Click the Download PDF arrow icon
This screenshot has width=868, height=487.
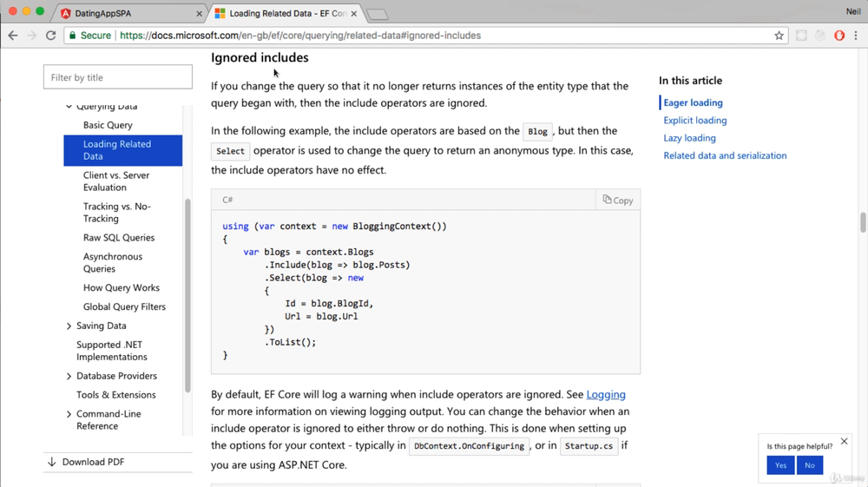pos(51,462)
